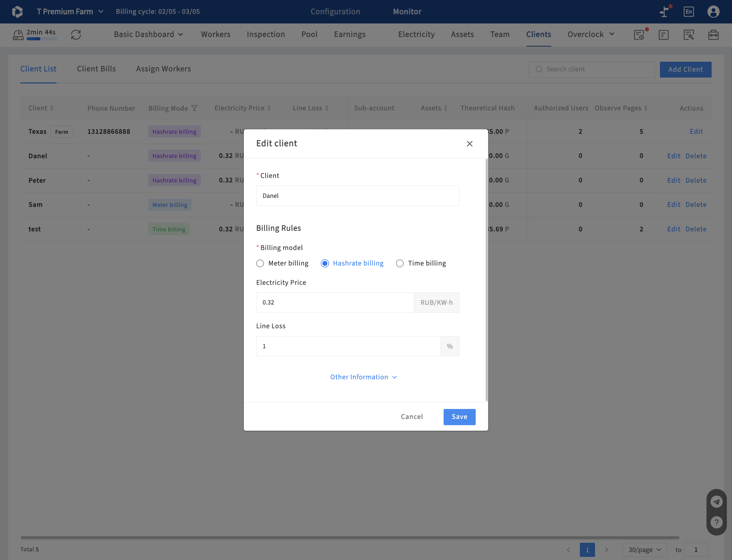Click the horizontal table scrollbar
The width and height of the screenshot is (732, 560).
(350, 538)
